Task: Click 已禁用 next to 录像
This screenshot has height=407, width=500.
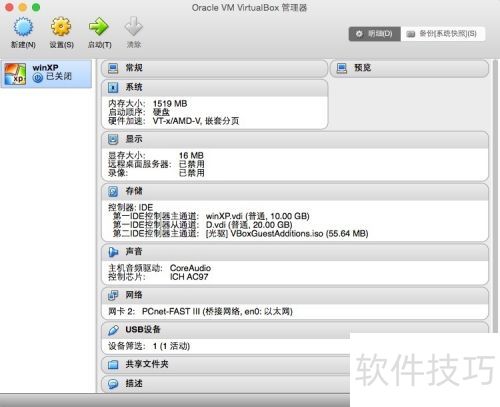Action: coord(192,173)
